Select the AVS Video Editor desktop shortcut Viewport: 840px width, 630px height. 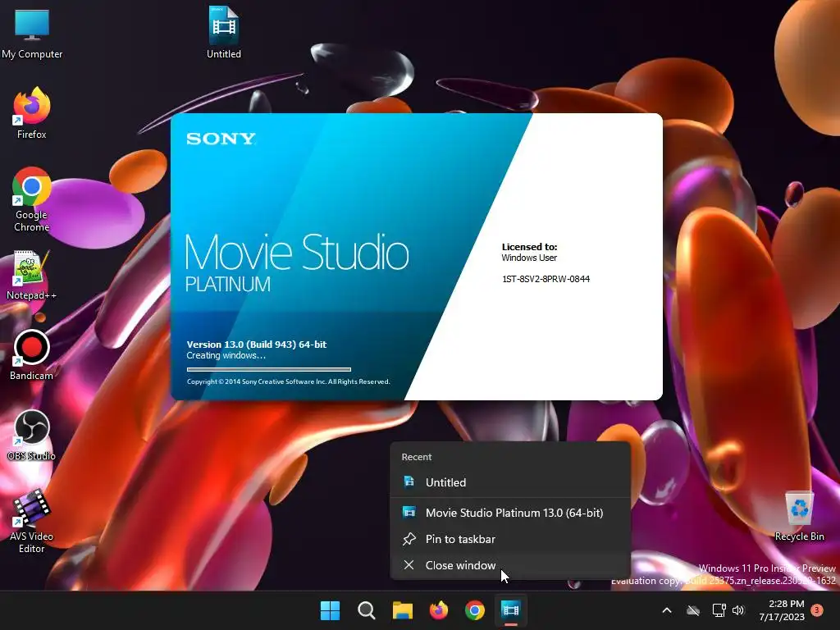click(x=32, y=522)
